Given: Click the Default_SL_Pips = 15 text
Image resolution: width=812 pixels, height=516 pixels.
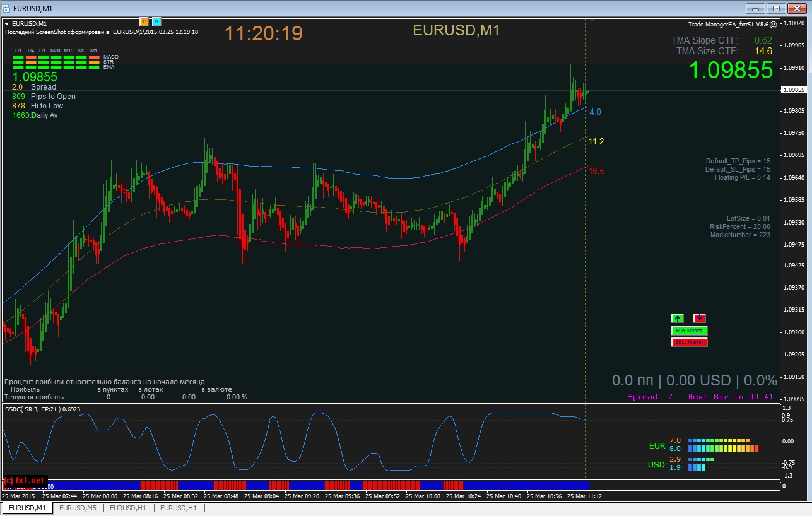Looking at the screenshot, I should click(x=738, y=170).
